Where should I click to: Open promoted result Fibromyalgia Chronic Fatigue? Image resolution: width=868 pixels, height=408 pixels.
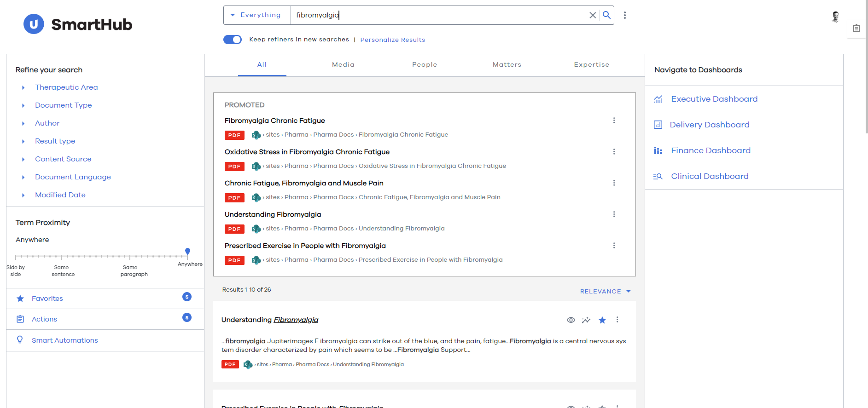[275, 121]
